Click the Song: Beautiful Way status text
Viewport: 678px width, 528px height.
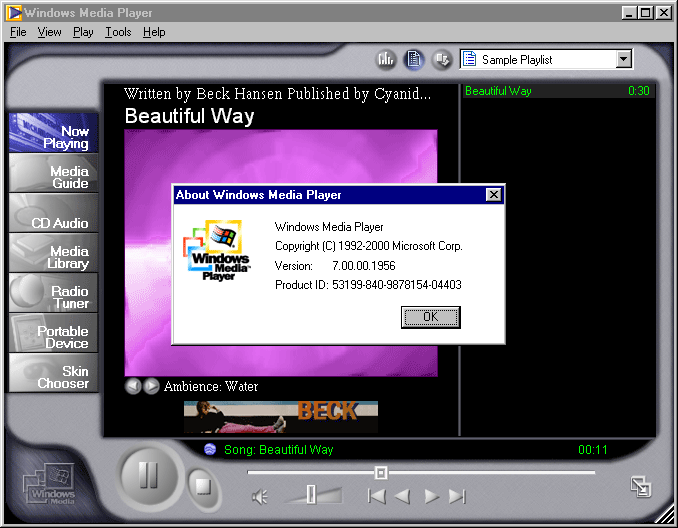278,450
